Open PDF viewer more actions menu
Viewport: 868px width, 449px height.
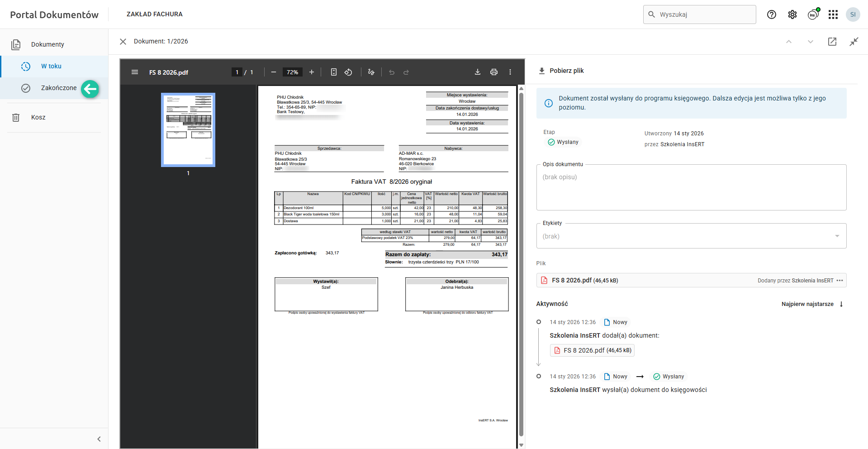tap(510, 72)
